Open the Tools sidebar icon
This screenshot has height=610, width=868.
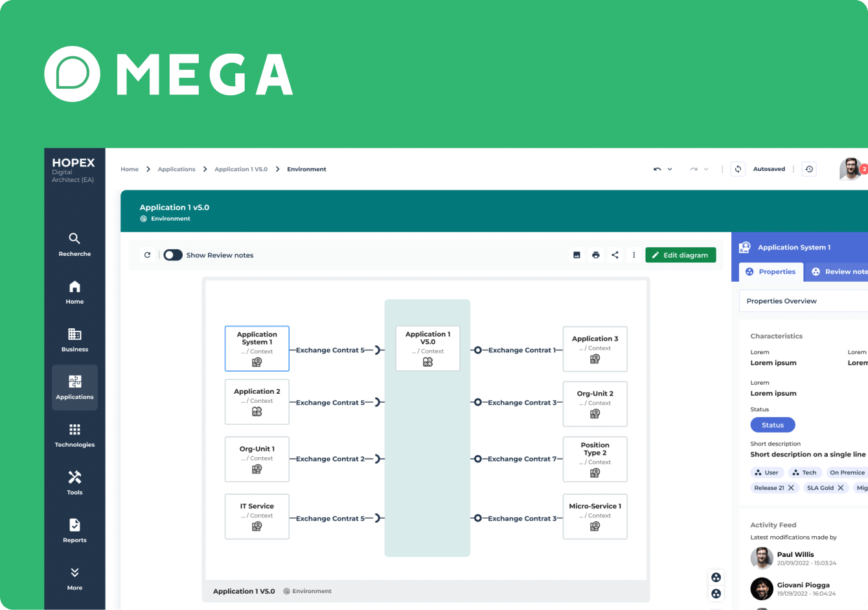[74, 477]
